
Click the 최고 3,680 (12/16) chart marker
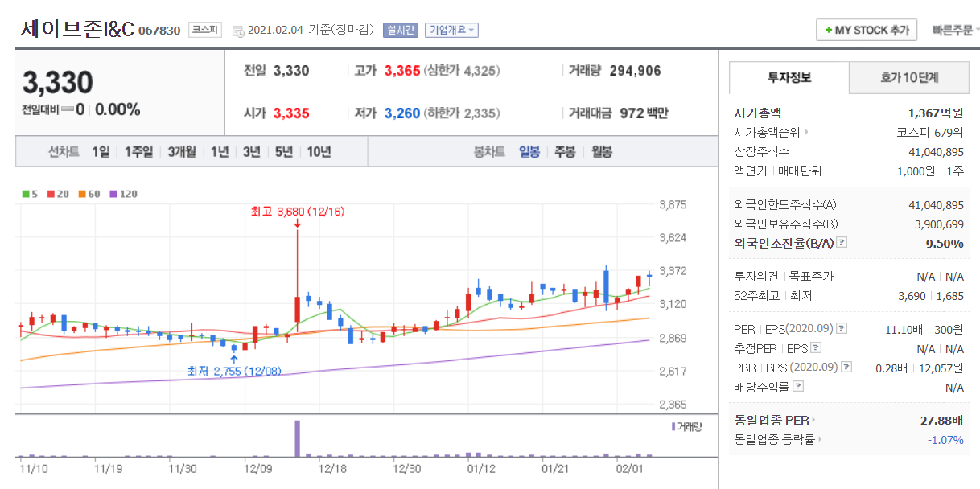pyautogui.click(x=298, y=212)
